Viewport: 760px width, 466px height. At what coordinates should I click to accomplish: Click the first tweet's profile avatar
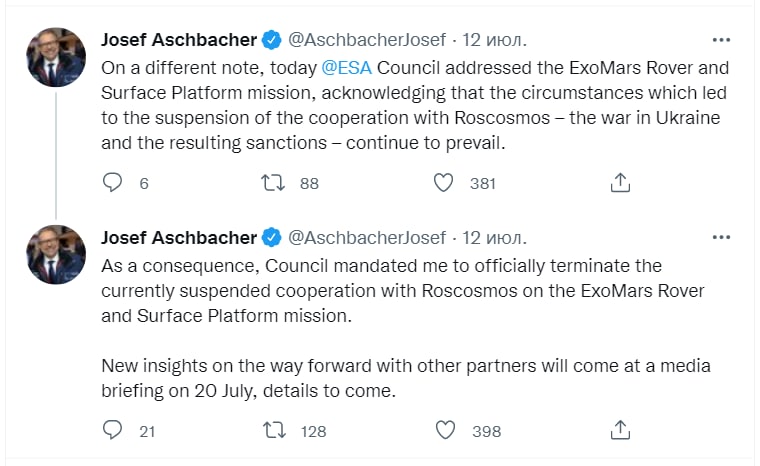click(56, 57)
